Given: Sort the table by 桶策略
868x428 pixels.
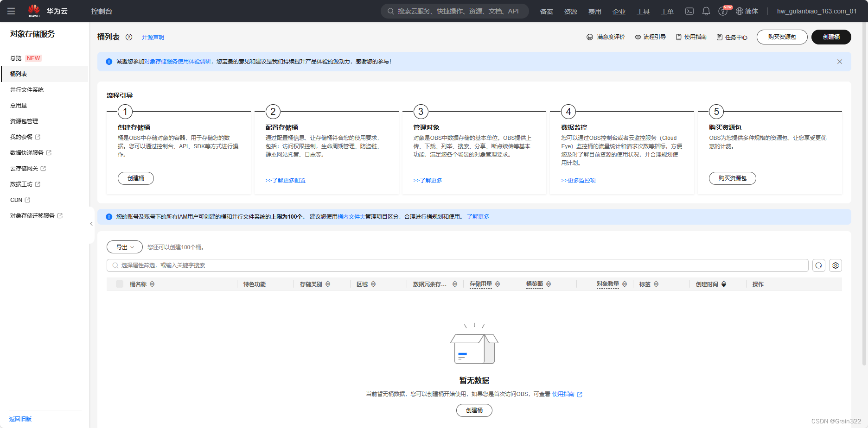Looking at the screenshot, I should pyautogui.click(x=549, y=284).
